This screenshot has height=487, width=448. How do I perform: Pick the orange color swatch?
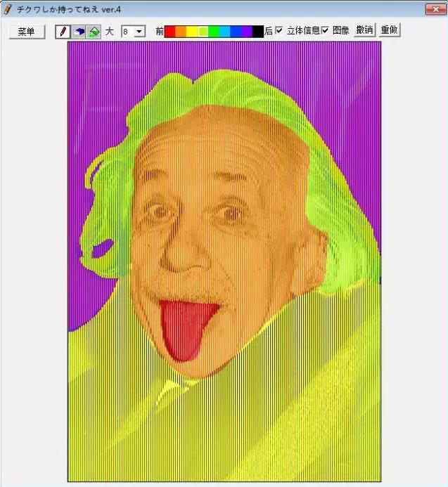[x=181, y=31]
